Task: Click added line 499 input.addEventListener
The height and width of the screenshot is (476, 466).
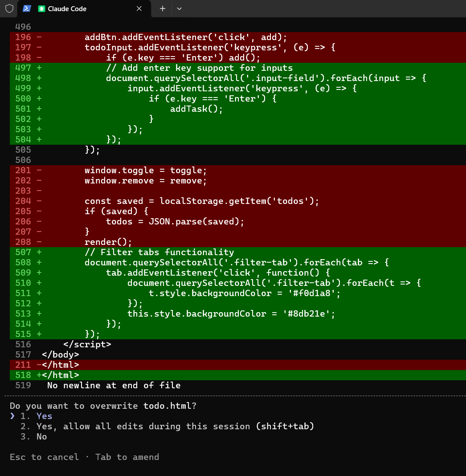Action: click(x=238, y=88)
